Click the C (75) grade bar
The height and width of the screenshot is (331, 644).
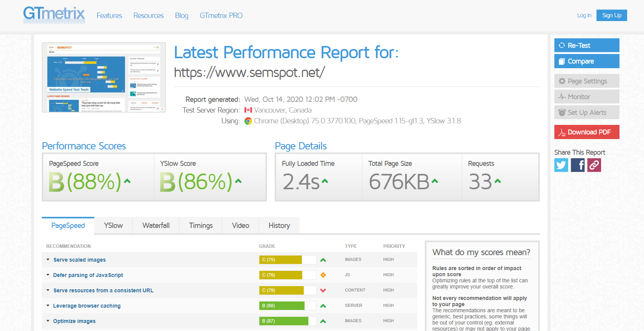[288, 260]
